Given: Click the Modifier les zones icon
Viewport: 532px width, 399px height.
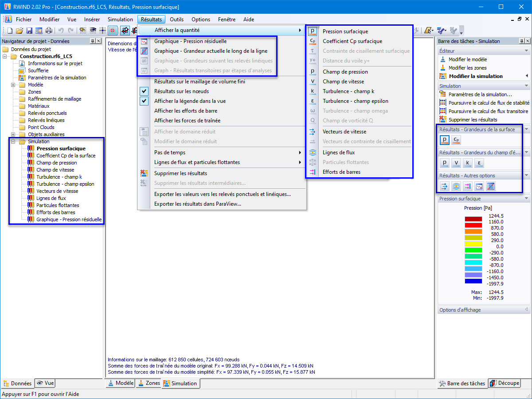Looking at the screenshot, I should coord(442,67).
